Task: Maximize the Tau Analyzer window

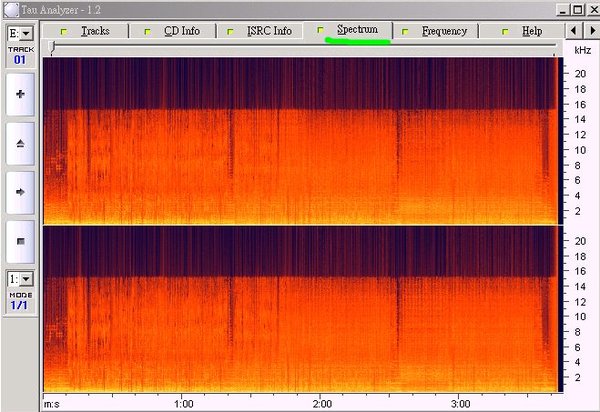Action: coord(578,10)
